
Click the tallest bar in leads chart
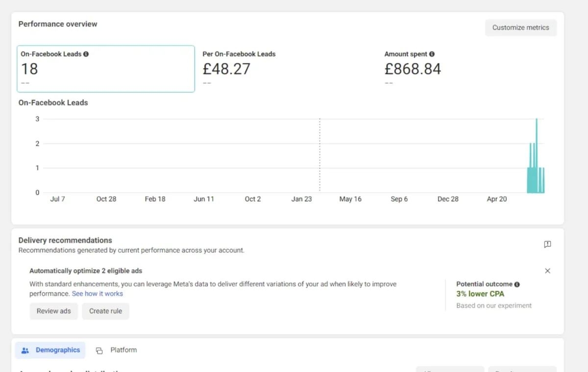coord(537,156)
